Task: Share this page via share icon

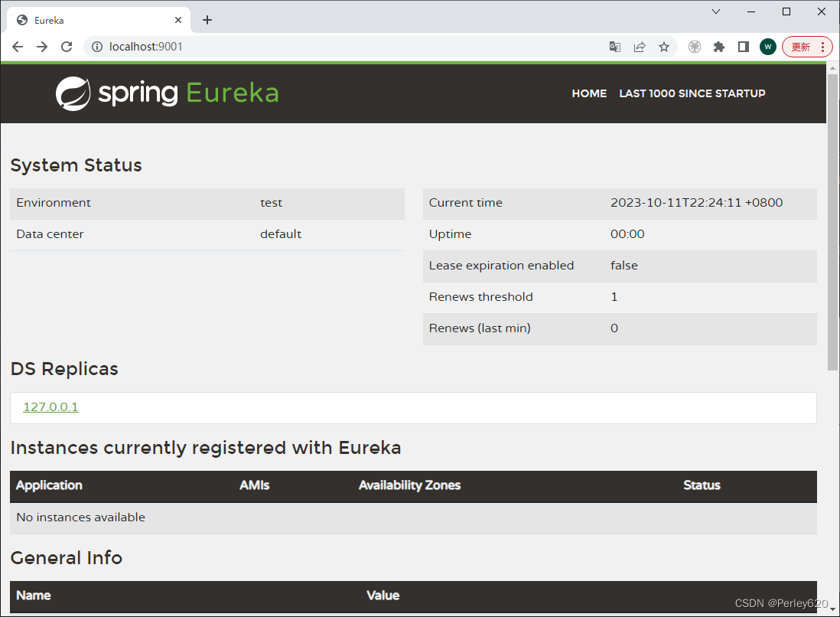Action: click(x=640, y=47)
